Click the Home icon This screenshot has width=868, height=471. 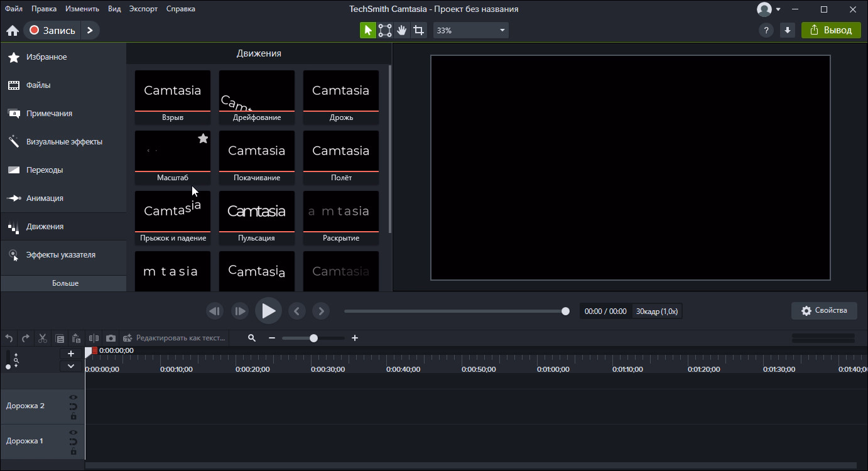click(13, 30)
